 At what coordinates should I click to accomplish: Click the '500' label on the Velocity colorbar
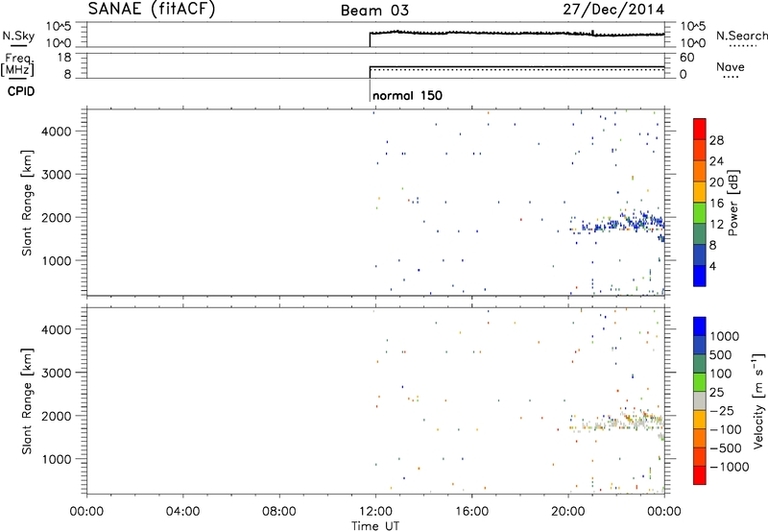click(x=721, y=354)
